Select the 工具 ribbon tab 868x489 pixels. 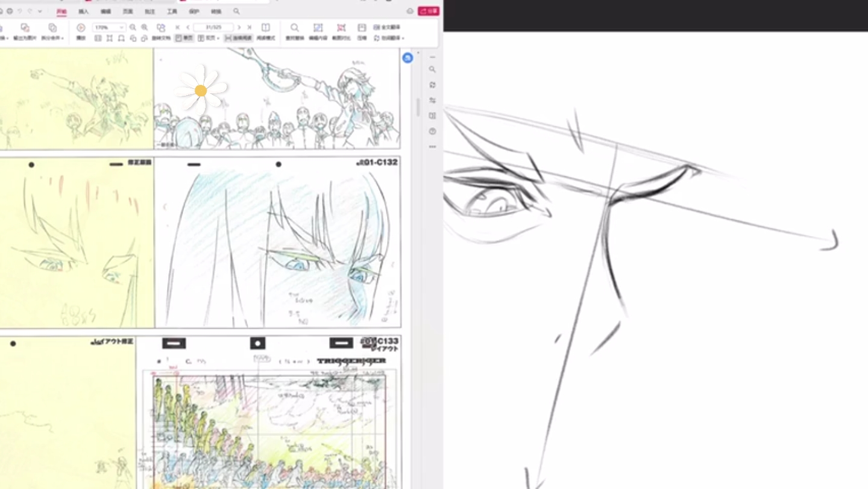[172, 11]
